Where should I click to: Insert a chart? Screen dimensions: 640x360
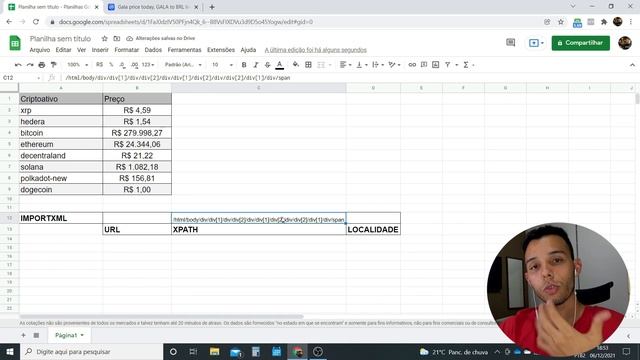point(436,65)
